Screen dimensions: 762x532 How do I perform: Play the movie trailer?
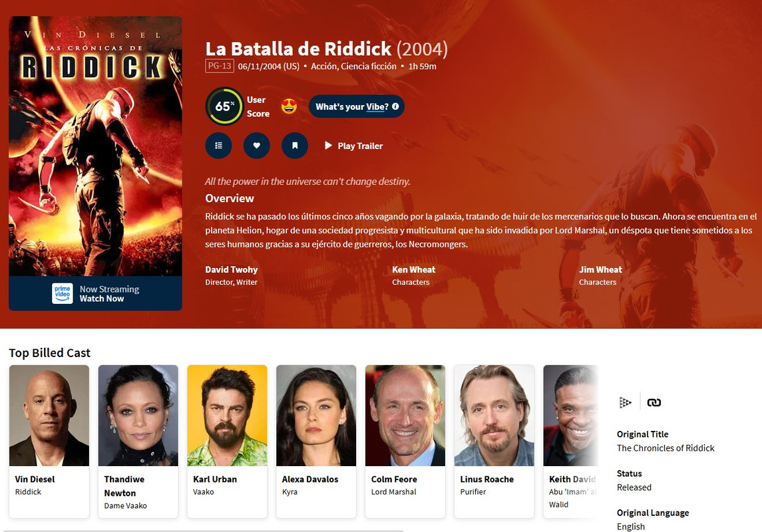354,146
